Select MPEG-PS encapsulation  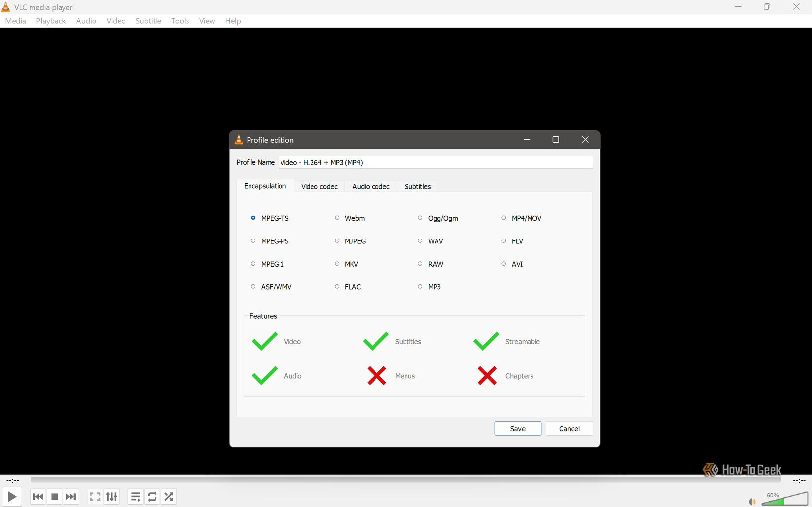(270, 241)
